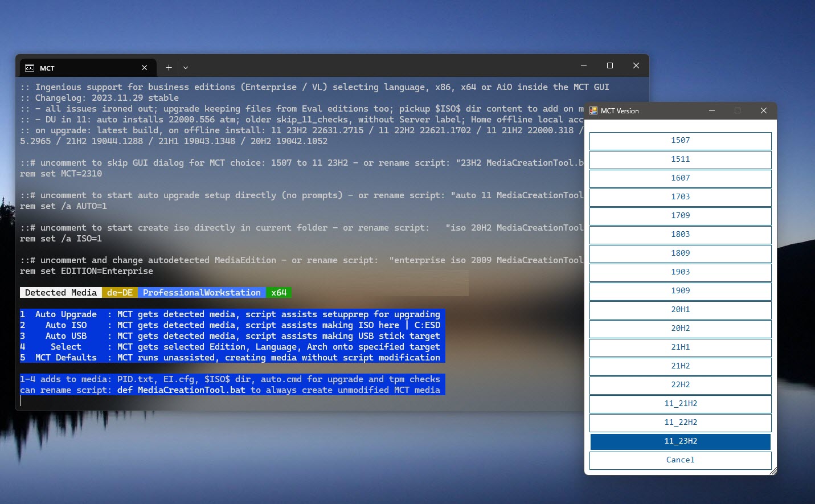
Task: Click 'rem set /a ISO=1' line
Action: coord(61,239)
